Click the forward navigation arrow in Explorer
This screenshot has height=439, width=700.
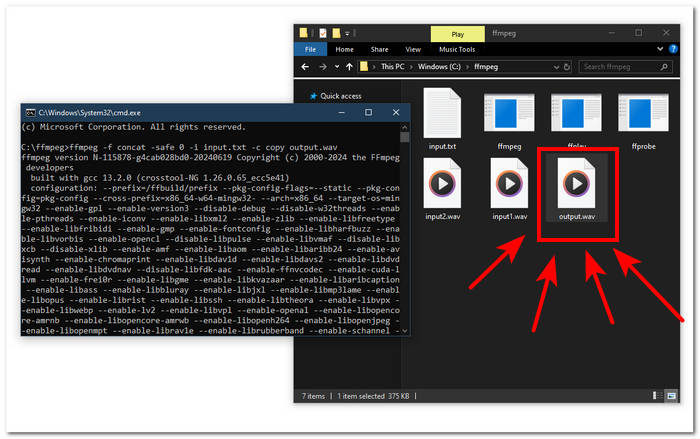pyautogui.click(x=323, y=67)
